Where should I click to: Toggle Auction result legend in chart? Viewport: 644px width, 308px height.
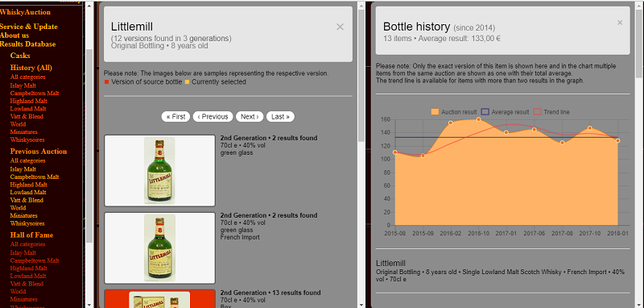454,112
